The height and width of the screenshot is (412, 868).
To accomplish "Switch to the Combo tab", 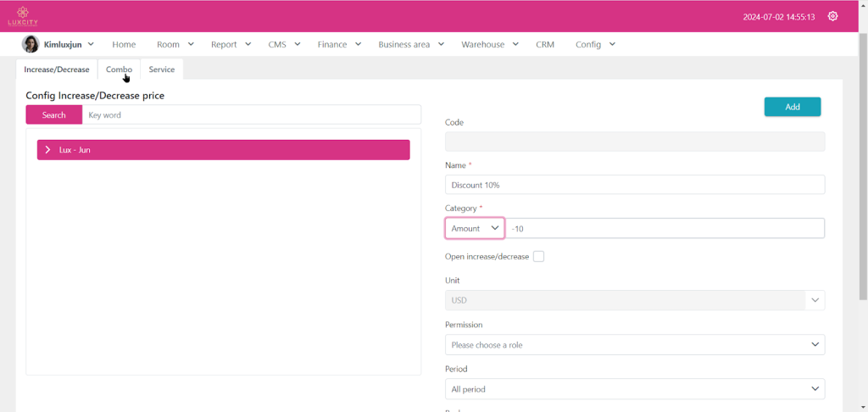I will click(119, 70).
